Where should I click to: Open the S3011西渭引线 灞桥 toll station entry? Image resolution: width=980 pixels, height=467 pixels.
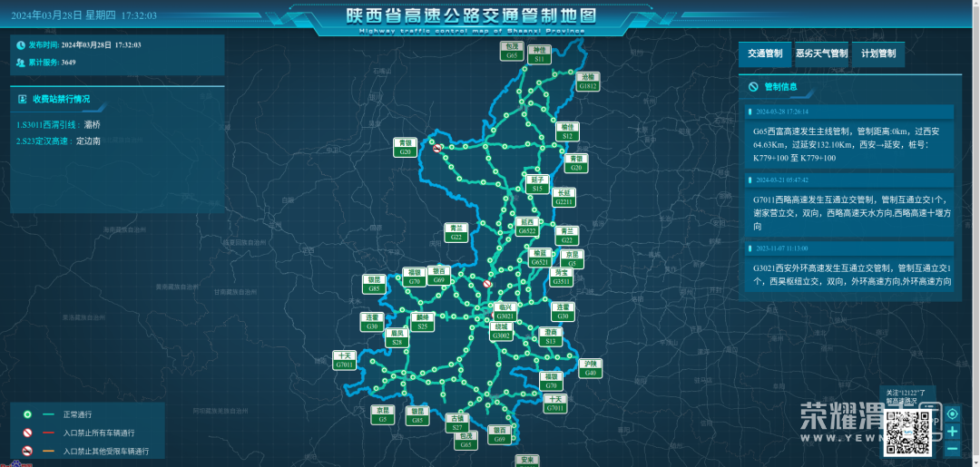coord(59,124)
